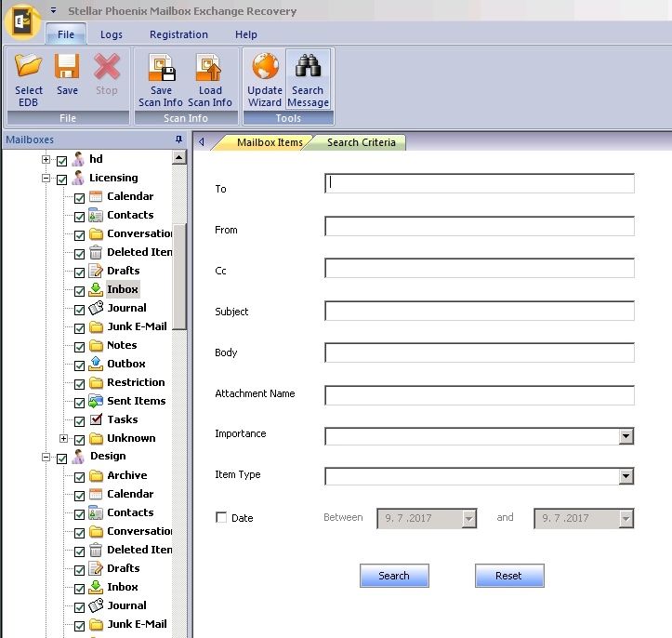The height and width of the screenshot is (638, 672).
Task: Click the Search button
Action: (x=394, y=576)
